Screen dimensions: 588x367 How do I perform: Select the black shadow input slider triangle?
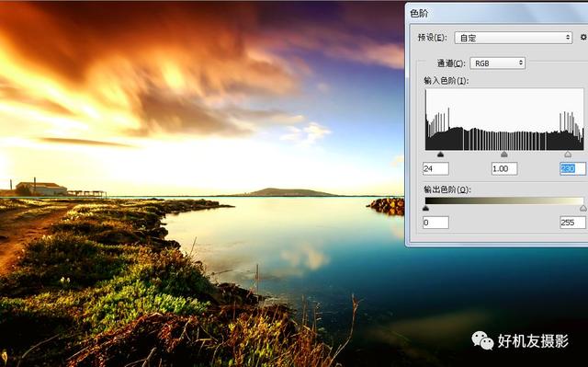440,155
